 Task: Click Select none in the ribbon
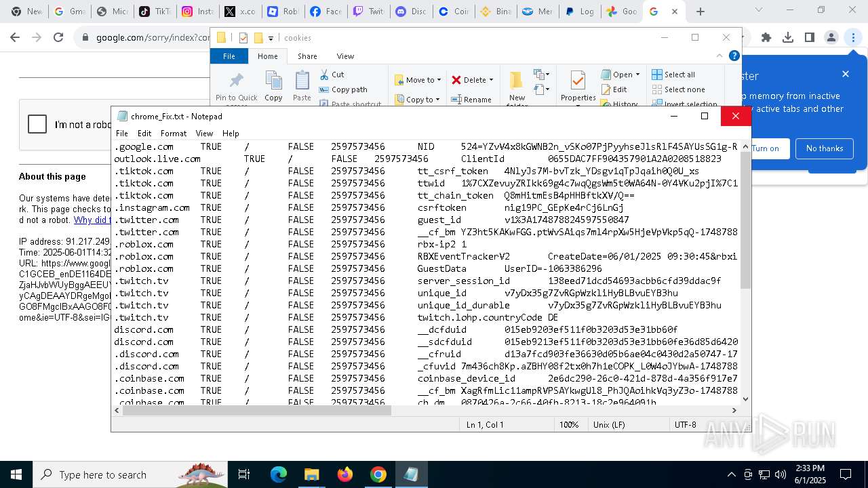(679, 89)
